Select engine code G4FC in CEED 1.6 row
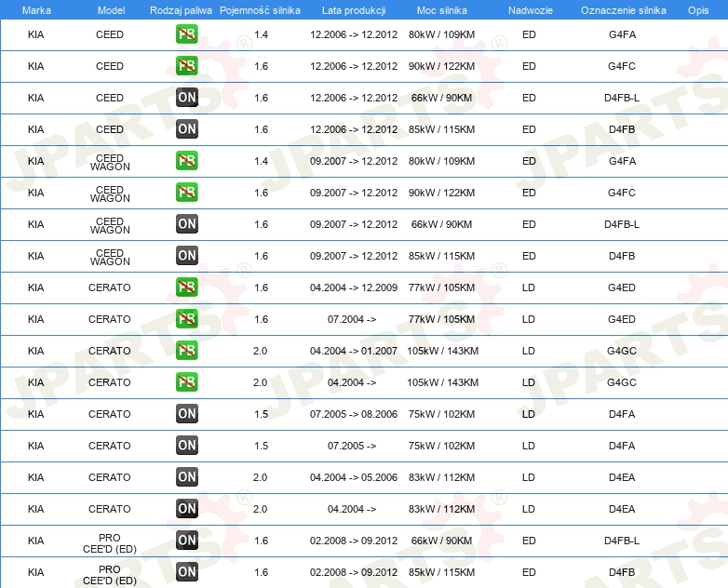This screenshot has height=588, width=728. [x=622, y=66]
